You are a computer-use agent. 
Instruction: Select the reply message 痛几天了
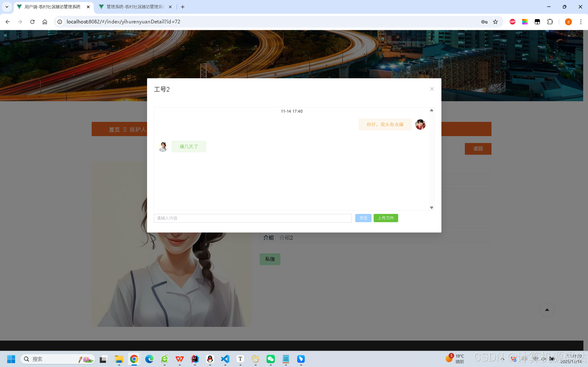click(189, 147)
